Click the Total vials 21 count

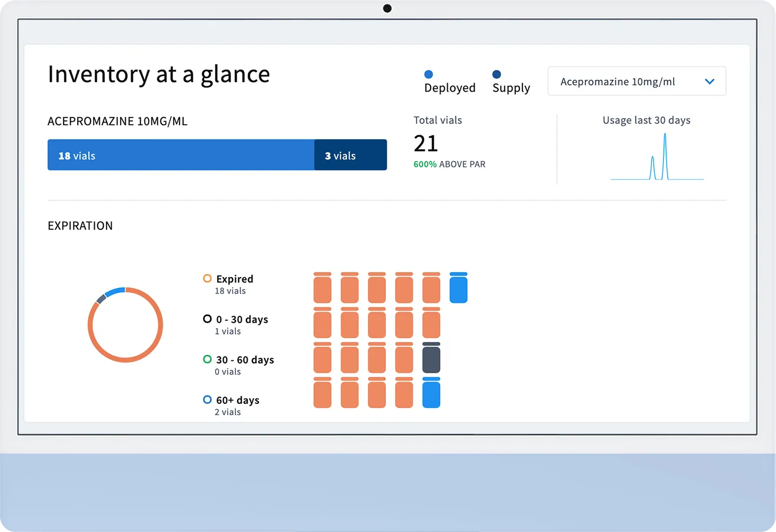pyautogui.click(x=426, y=143)
